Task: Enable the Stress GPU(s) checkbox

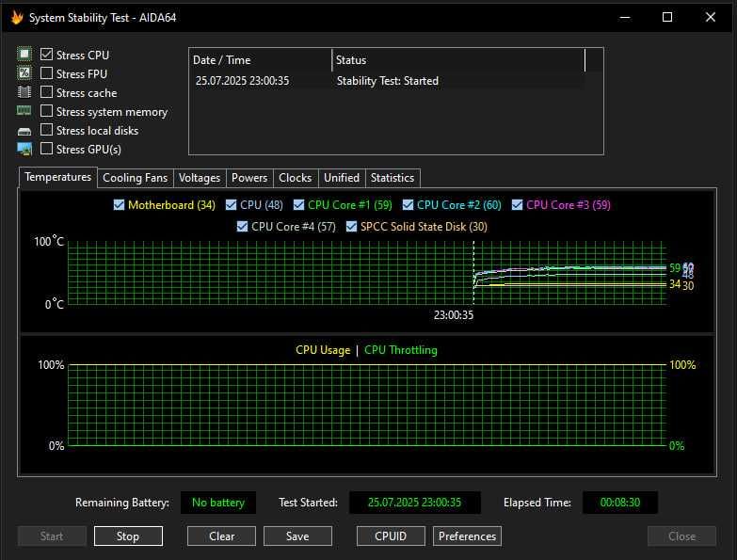Action: (46, 149)
